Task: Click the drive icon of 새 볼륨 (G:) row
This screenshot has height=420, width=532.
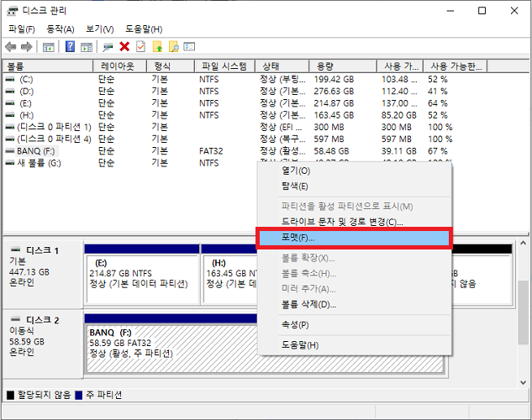Action: click(10, 164)
